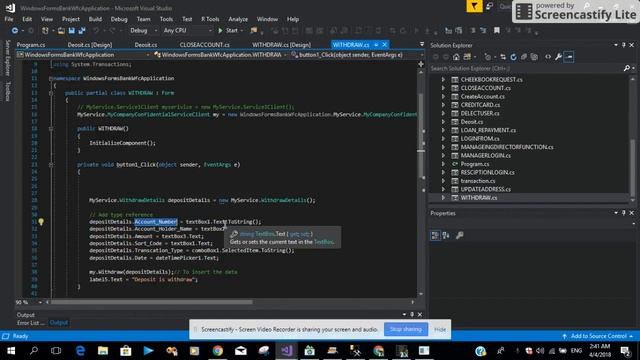Click Categorized view icon in Properties panel
Viewport: 640px width, 360px height.
click(x=435, y=236)
